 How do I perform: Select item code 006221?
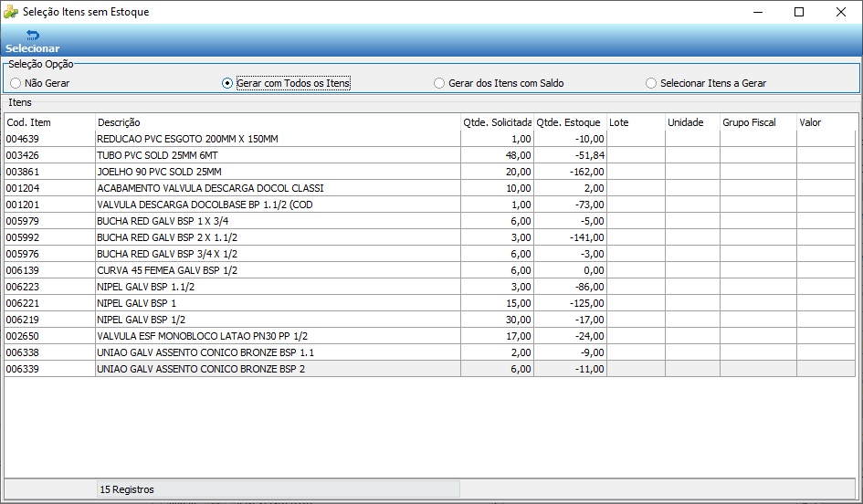click(x=23, y=303)
